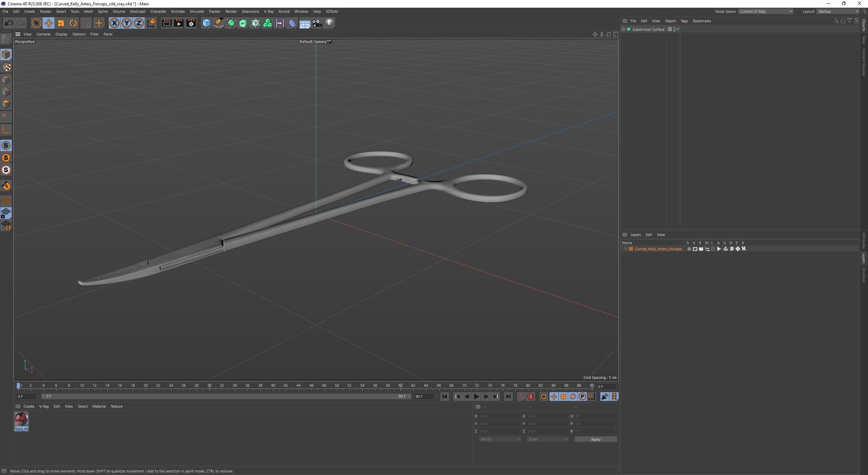Open the V-Ray menu
This screenshot has height=475, width=868.
(x=269, y=11)
